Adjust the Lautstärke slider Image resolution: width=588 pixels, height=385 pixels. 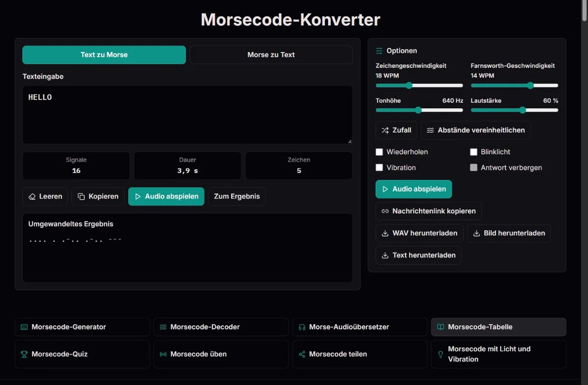click(x=514, y=110)
